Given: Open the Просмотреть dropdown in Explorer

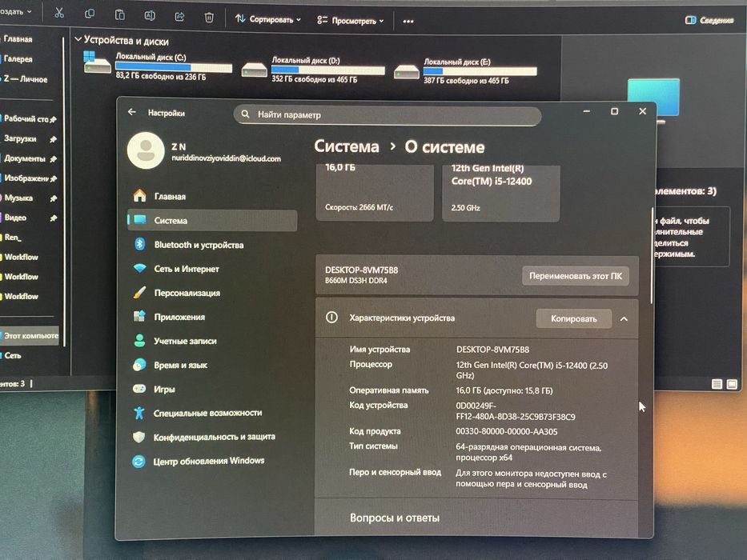Looking at the screenshot, I should click(350, 21).
